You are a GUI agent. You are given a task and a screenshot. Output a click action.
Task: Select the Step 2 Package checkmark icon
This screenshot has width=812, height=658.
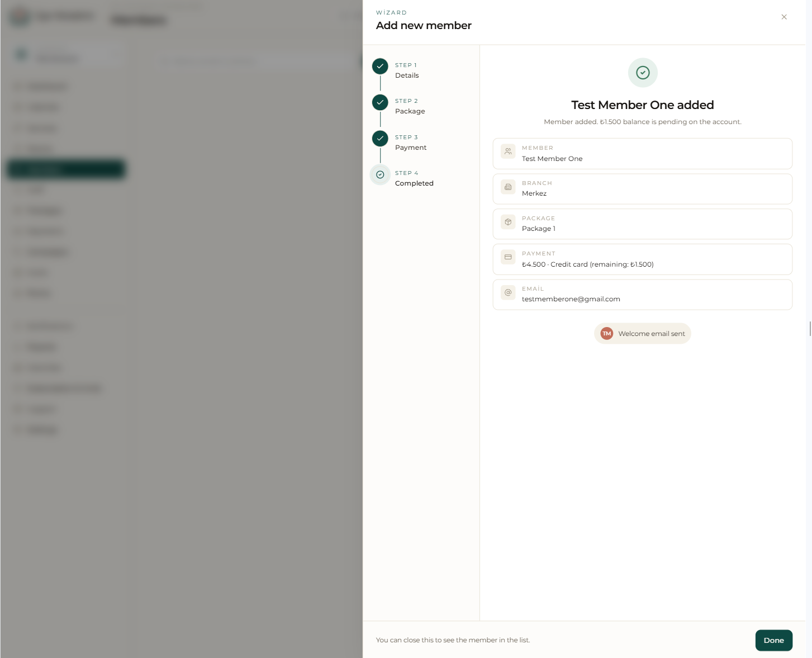click(380, 102)
